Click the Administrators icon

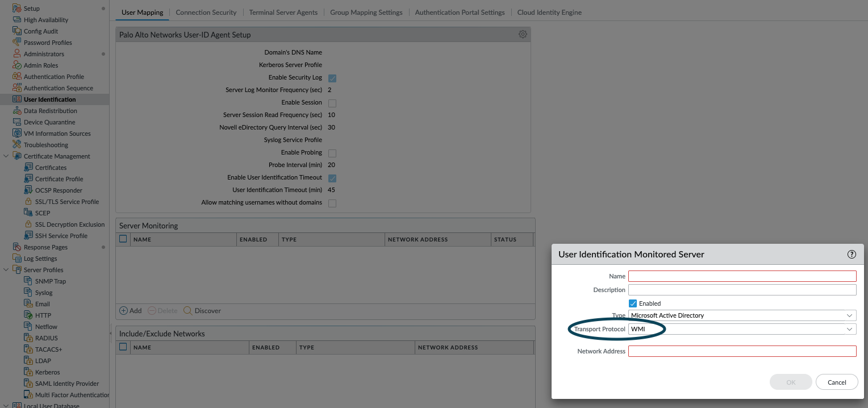coord(17,54)
